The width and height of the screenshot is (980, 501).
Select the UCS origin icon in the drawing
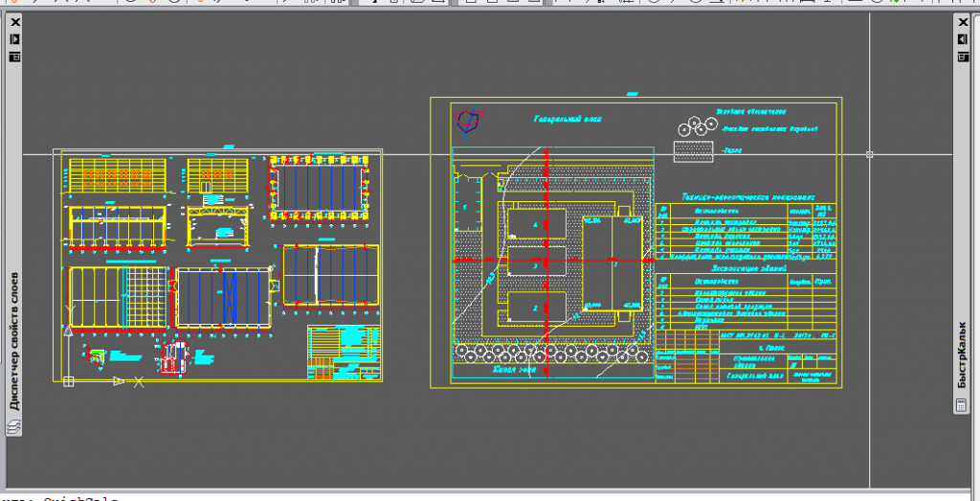[69, 381]
